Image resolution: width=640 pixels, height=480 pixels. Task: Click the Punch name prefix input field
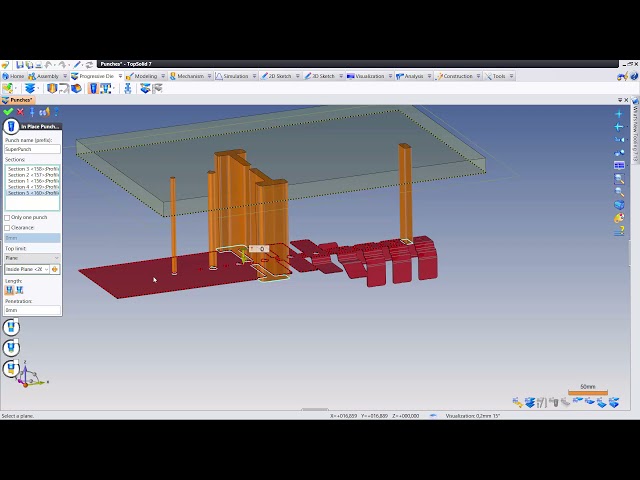32,149
